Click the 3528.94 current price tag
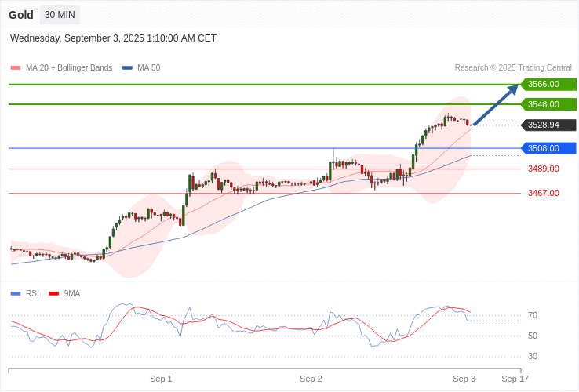 (548, 125)
